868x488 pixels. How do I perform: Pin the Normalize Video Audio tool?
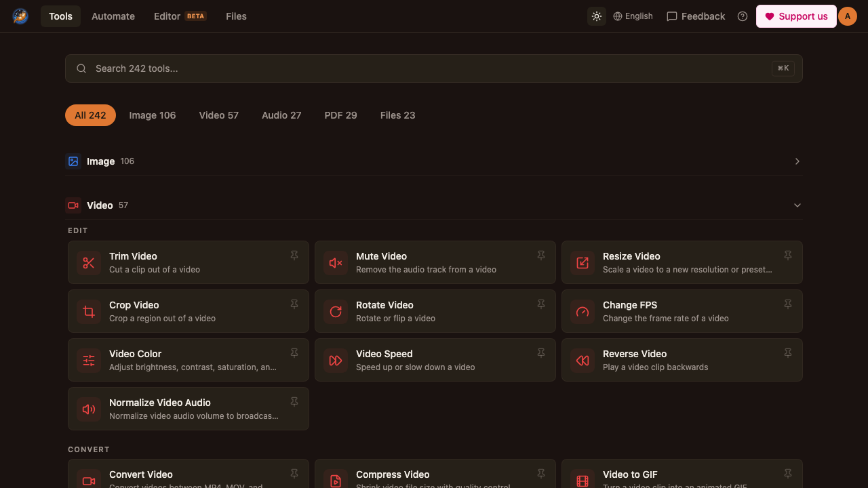[x=294, y=402]
